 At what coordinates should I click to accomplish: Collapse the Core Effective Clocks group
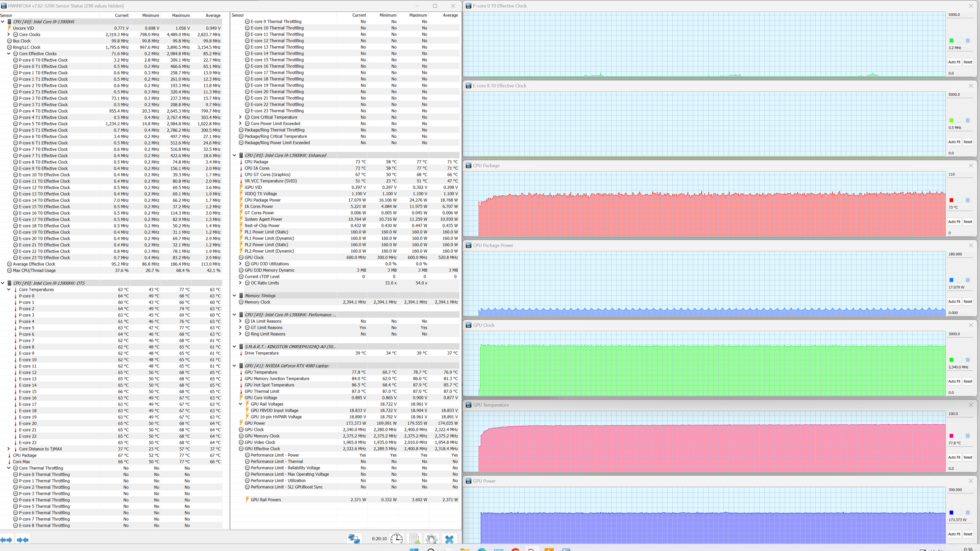click(9, 54)
